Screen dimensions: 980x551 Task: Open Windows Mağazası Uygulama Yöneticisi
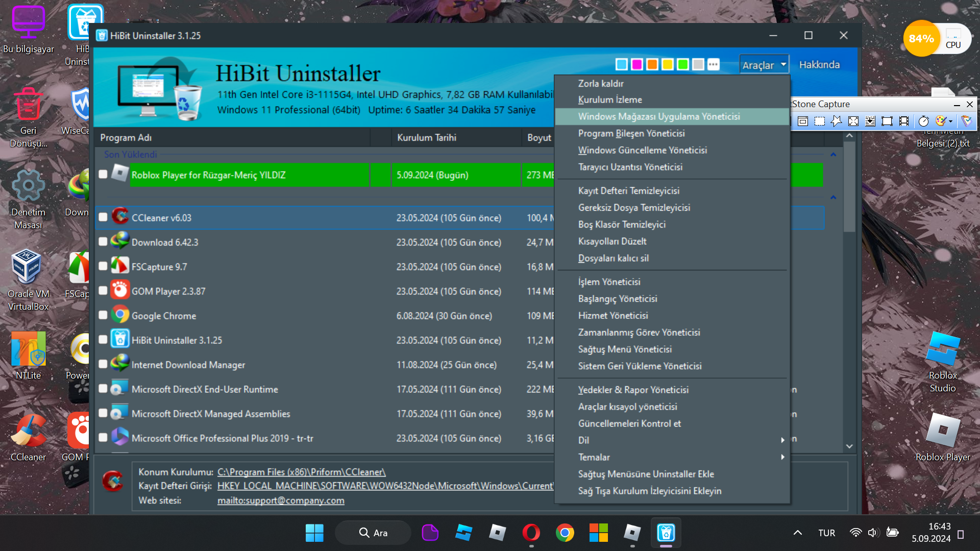tap(672, 116)
